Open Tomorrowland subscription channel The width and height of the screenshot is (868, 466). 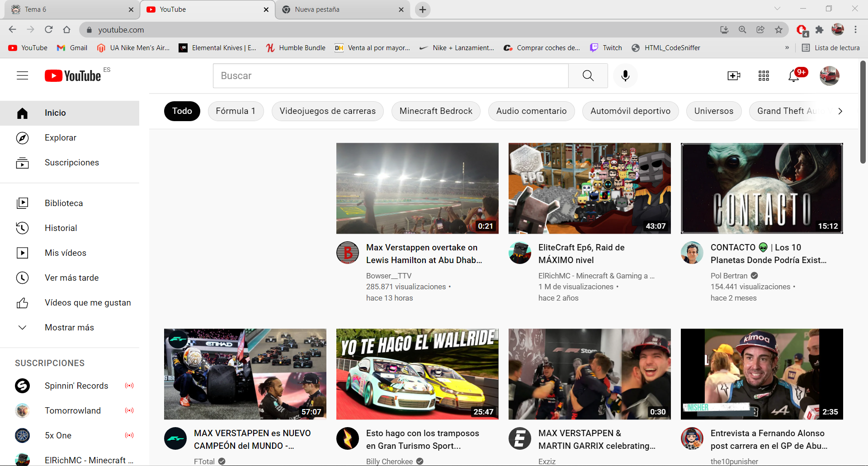70,411
